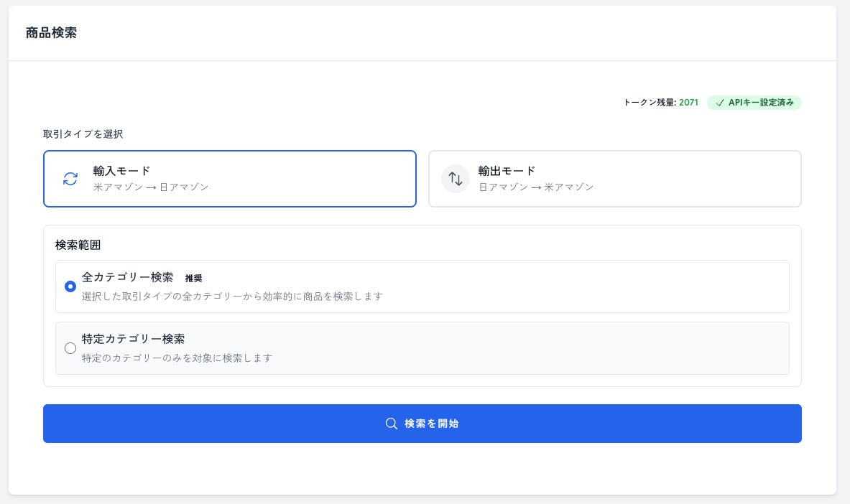The height and width of the screenshot is (504, 850).
Task: Click the 米アマゾン → 日アマゾン subtitle text
Action: (151, 187)
